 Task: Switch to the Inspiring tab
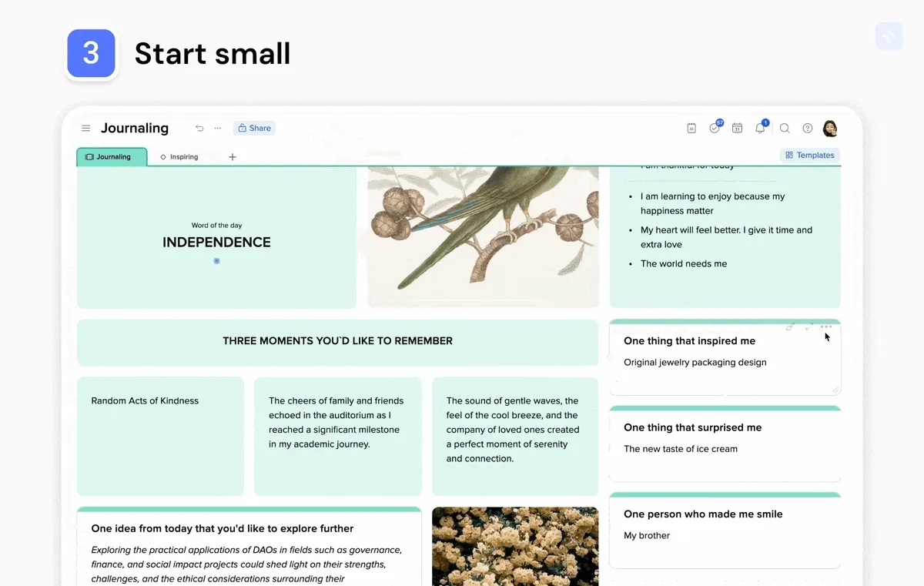tap(179, 157)
